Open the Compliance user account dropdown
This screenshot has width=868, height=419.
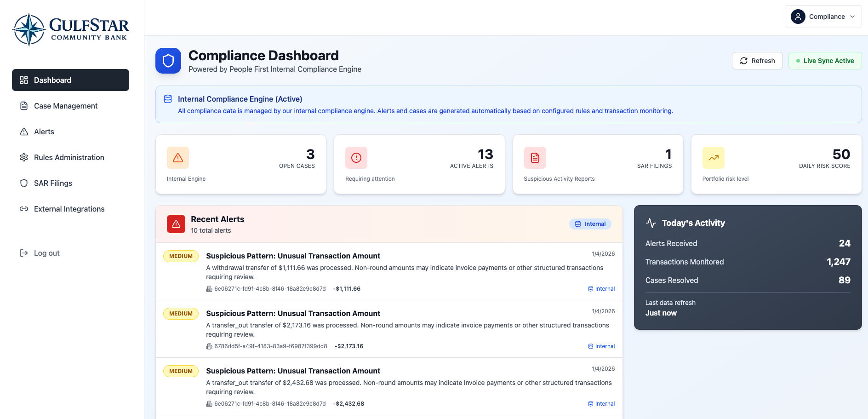click(x=823, y=17)
